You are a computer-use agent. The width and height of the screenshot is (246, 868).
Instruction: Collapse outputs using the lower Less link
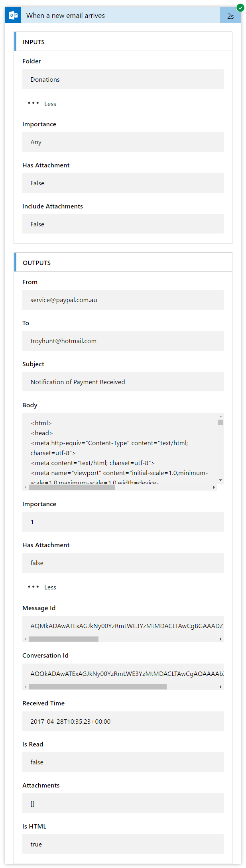(50, 587)
